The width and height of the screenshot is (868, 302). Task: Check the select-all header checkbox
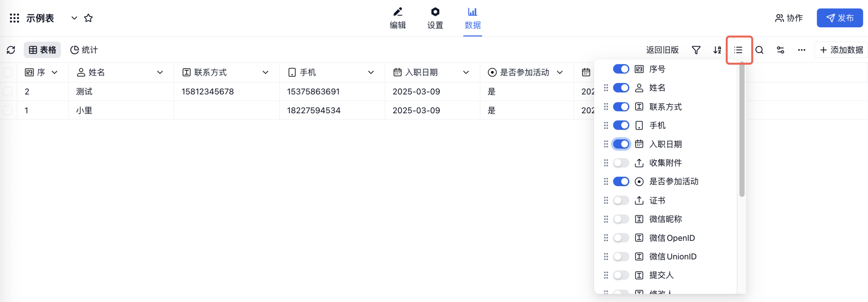tap(8, 72)
